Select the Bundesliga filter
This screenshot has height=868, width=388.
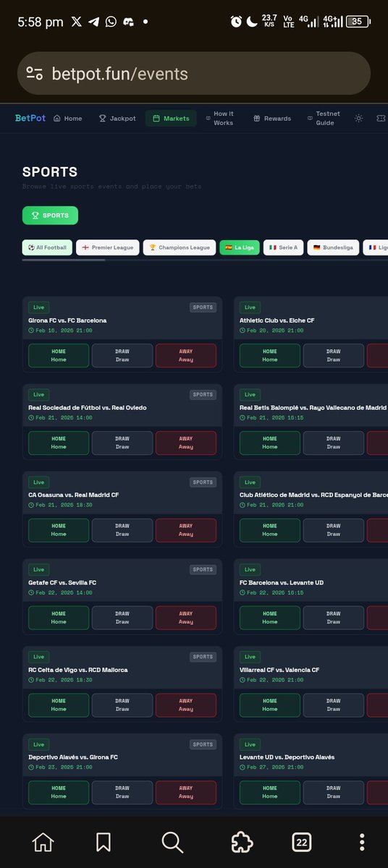(x=333, y=247)
